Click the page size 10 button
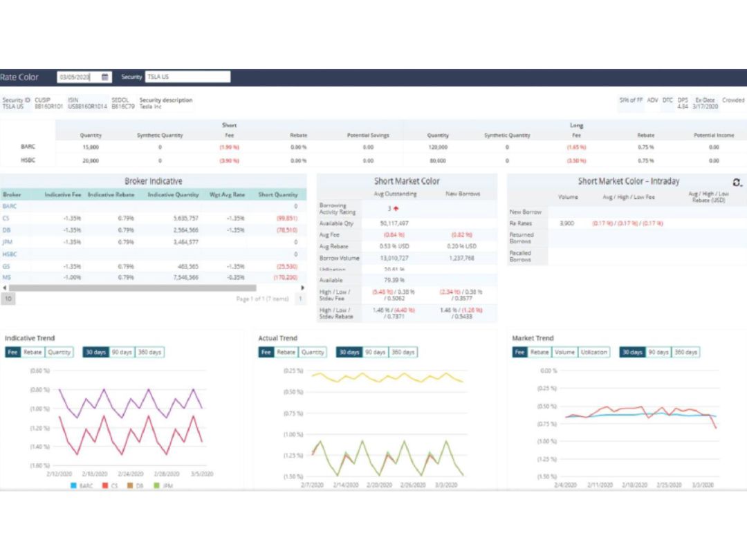Screen dimensions: 747x560 click(x=8, y=299)
